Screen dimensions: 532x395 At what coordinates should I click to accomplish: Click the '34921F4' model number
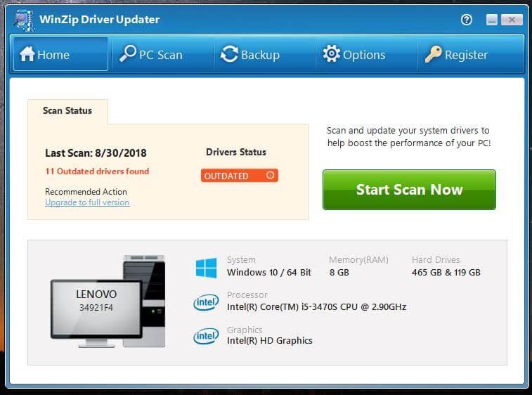point(96,308)
